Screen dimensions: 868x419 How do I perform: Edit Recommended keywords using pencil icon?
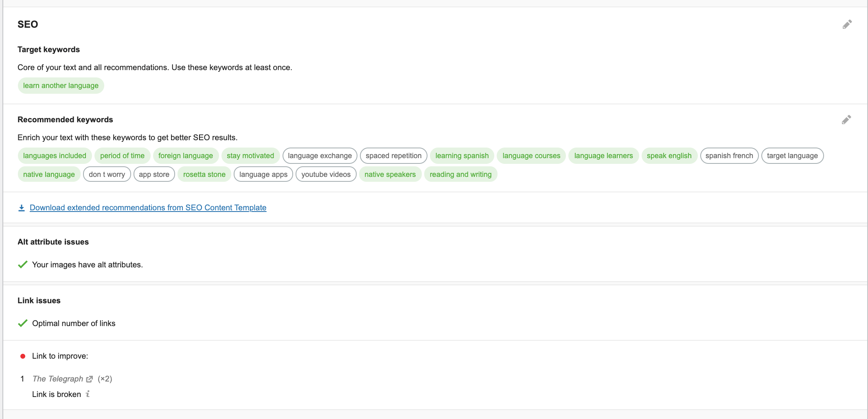point(846,120)
